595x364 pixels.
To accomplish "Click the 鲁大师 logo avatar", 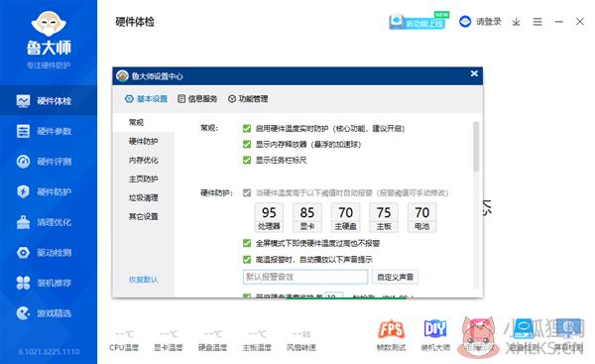I will coord(49,23).
